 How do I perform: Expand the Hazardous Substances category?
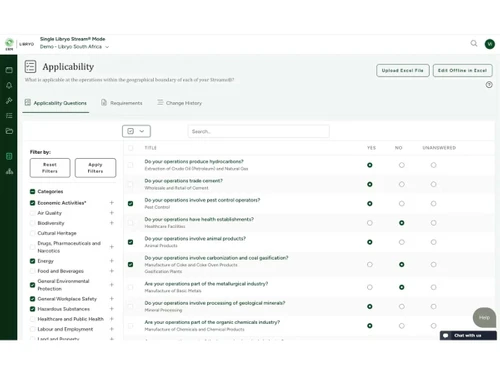tap(112, 309)
